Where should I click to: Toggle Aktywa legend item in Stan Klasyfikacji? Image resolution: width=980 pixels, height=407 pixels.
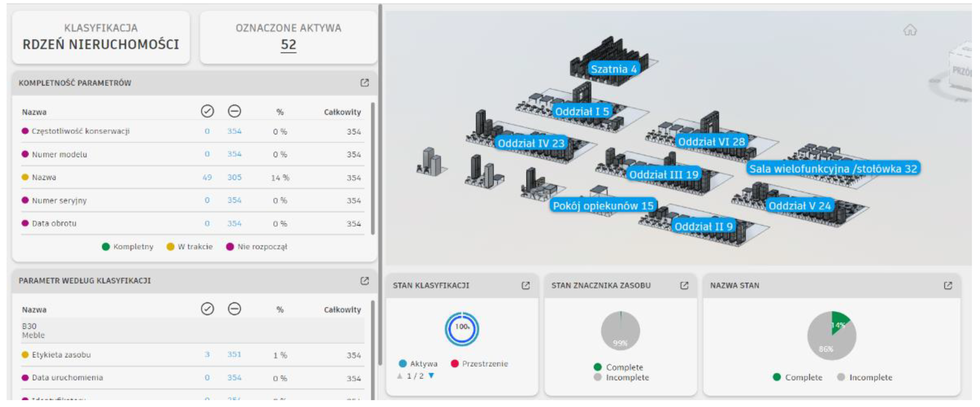[x=419, y=364]
